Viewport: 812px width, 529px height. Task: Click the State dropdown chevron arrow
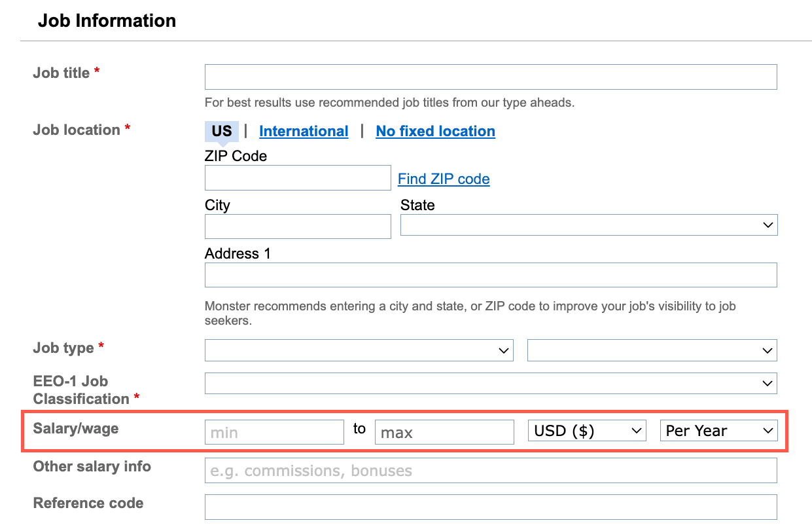[x=768, y=225]
